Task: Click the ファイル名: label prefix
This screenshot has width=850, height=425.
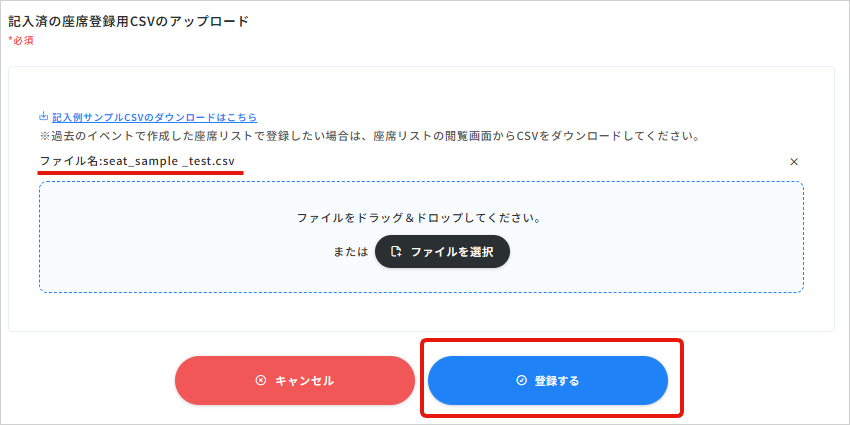Action: [71, 161]
